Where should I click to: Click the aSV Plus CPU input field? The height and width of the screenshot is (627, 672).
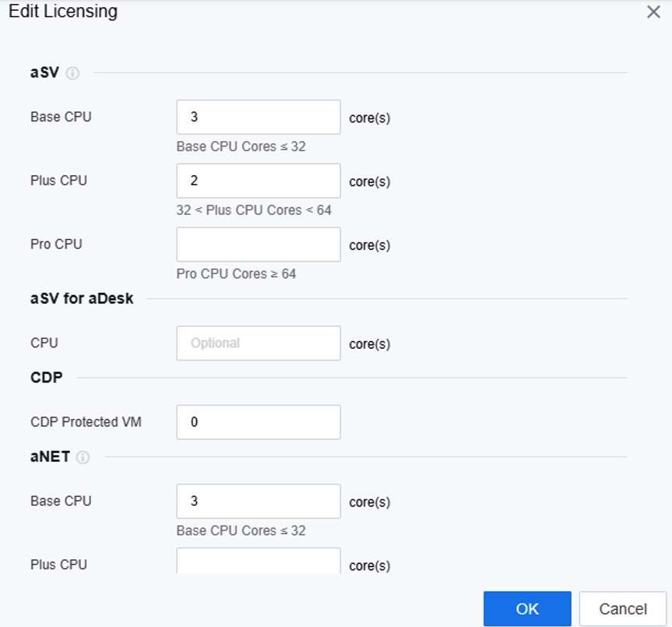click(259, 181)
